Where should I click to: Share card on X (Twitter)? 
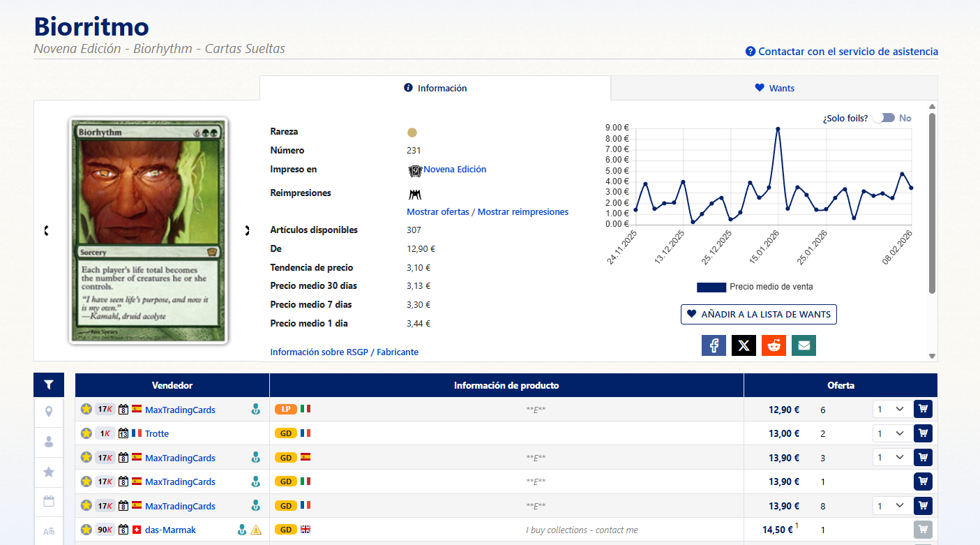[x=744, y=345]
